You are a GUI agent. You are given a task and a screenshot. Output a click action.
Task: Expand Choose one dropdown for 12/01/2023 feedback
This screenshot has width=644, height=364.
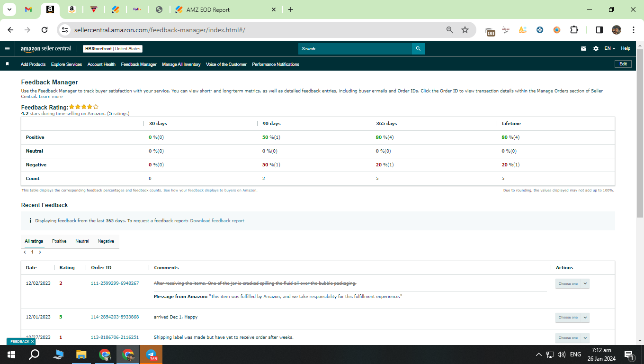coord(572,318)
